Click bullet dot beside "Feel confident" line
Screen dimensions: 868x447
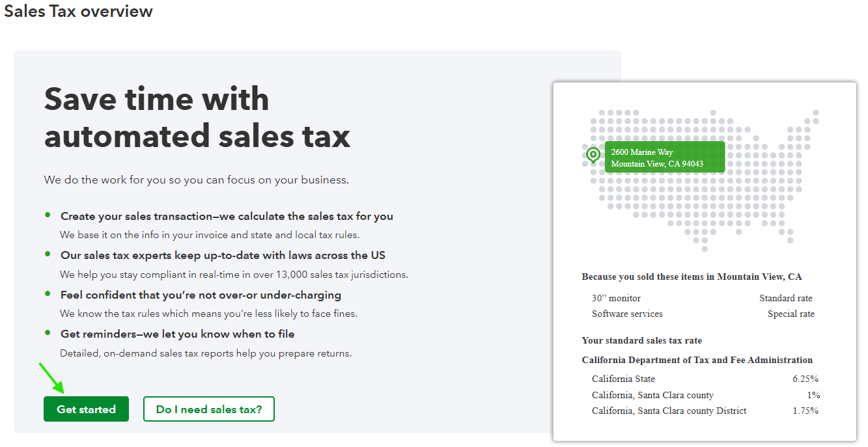coord(48,293)
